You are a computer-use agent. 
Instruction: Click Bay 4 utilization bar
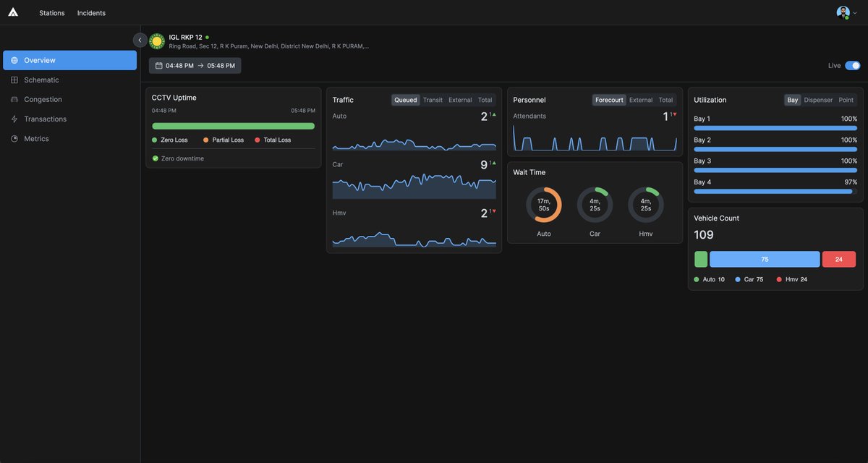click(775, 192)
